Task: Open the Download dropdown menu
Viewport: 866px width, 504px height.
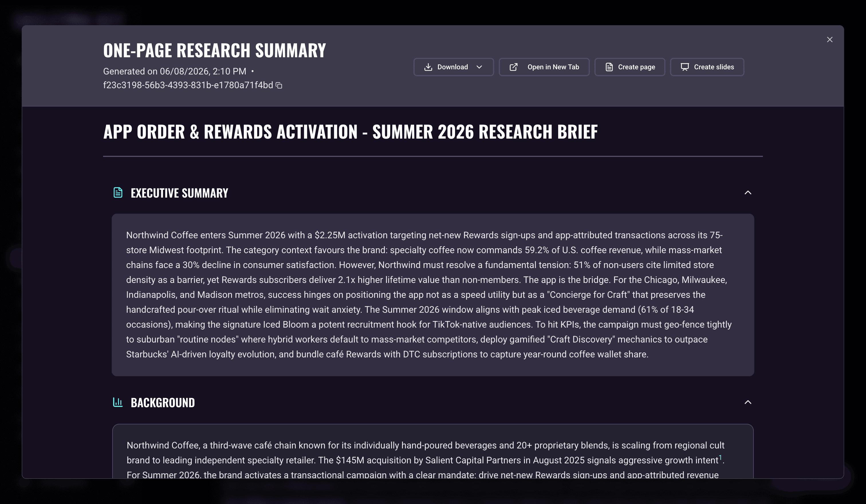Action: click(453, 67)
